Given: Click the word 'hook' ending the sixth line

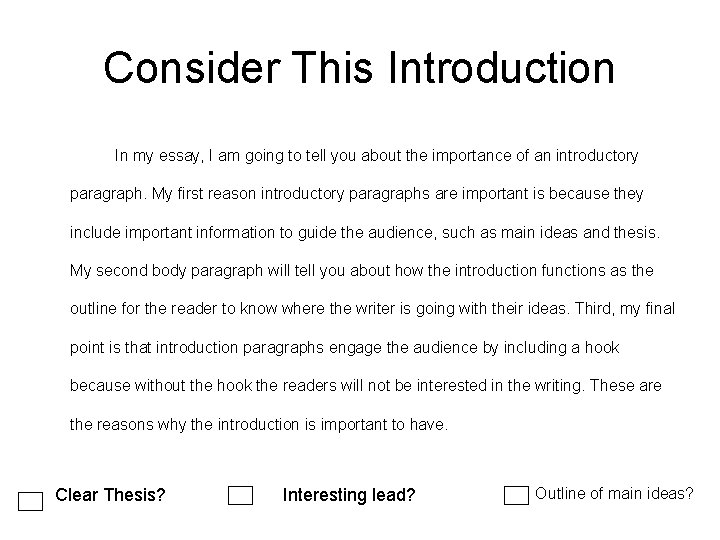Looking at the screenshot, I should pyautogui.click(x=602, y=347).
